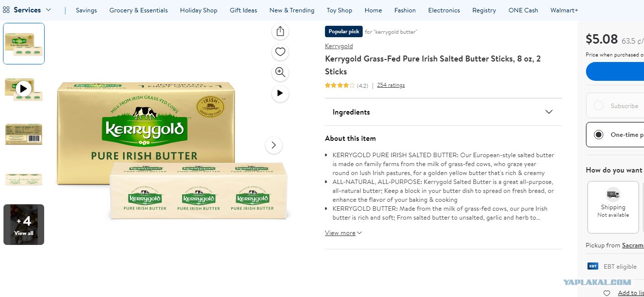The width and height of the screenshot is (644, 297).
Task: Click the star rating display
Action: (x=340, y=85)
